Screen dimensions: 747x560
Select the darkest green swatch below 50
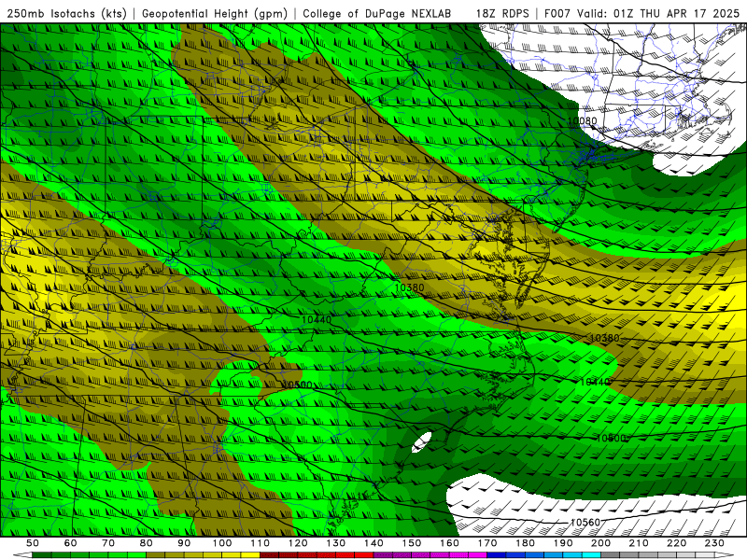[x=42, y=555]
